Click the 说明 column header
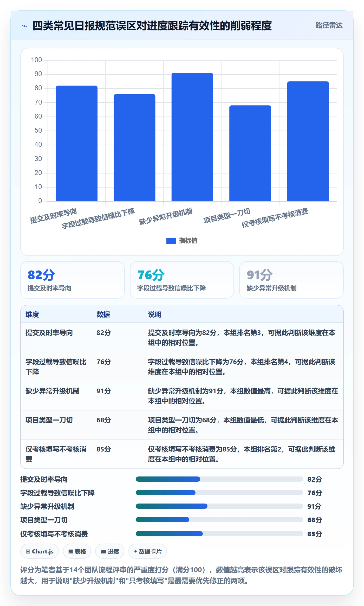Screen dimensions: 364x606 (x=155, y=314)
